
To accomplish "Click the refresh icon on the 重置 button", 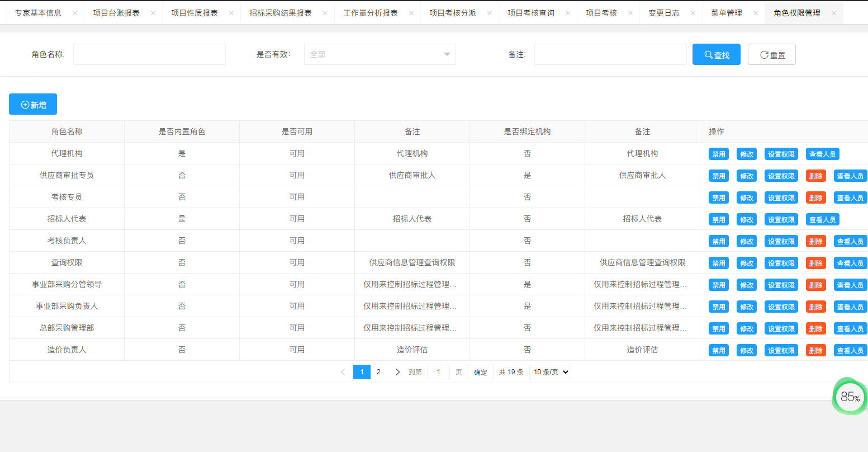I will [763, 54].
